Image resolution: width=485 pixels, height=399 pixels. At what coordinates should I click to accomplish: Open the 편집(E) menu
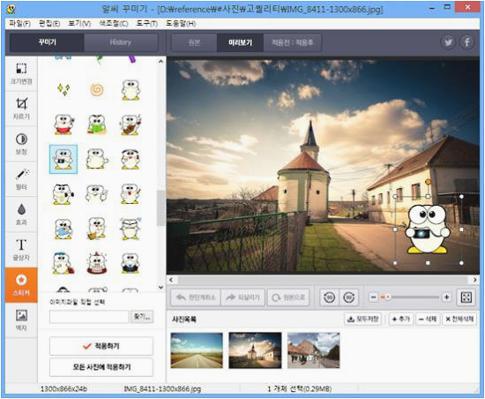pyautogui.click(x=49, y=23)
